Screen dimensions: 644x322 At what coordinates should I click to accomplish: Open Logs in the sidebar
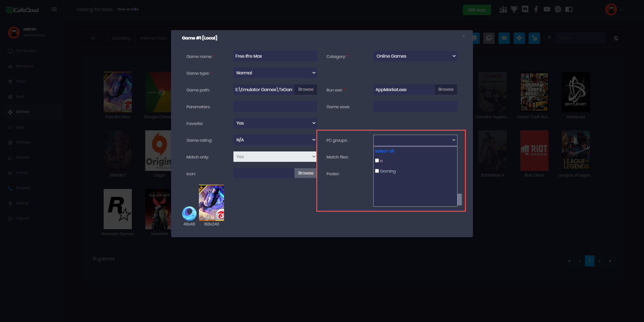pyautogui.click(x=20, y=127)
